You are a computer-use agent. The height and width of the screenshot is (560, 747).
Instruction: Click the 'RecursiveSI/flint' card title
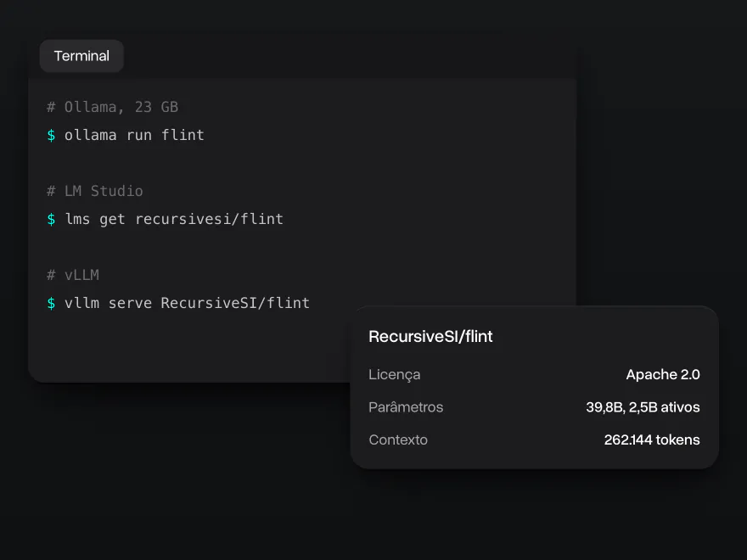(x=430, y=336)
